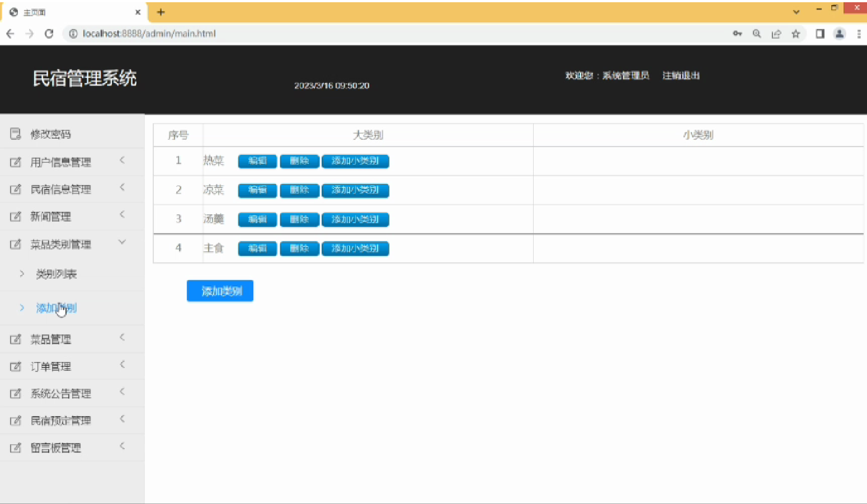Image resolution: width=867 pixels, height=504 pixels.
Task: Click the 订单管理 edit icon
Action: [16, 366]
